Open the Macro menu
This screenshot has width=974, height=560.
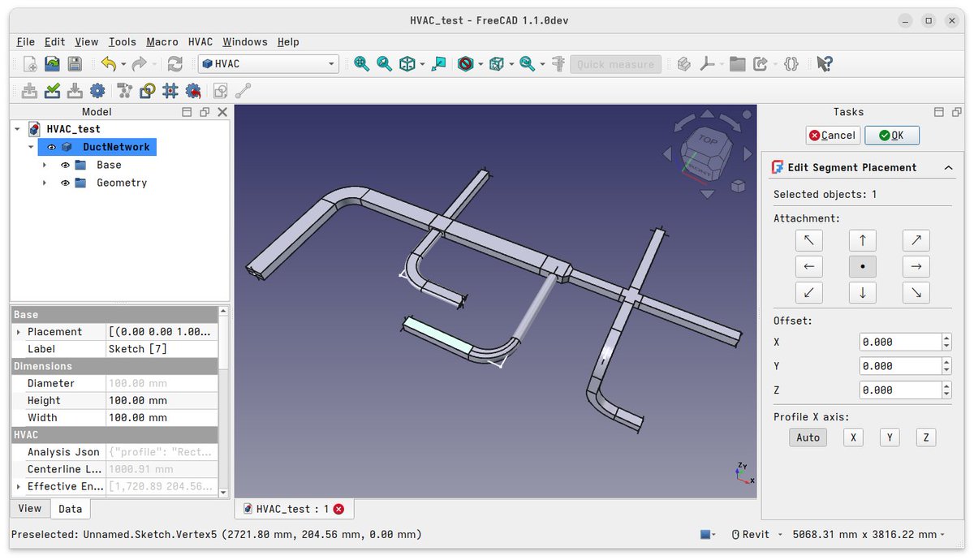[162, 41]
